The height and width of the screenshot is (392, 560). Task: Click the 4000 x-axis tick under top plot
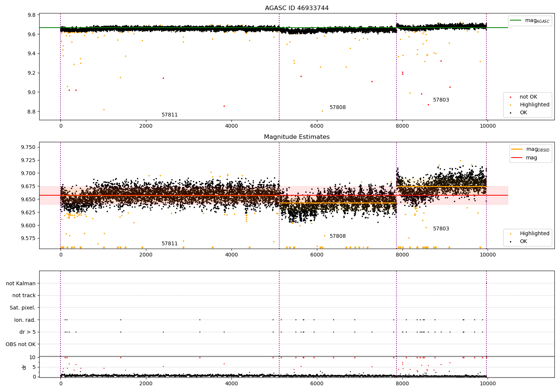pos(231,126)
